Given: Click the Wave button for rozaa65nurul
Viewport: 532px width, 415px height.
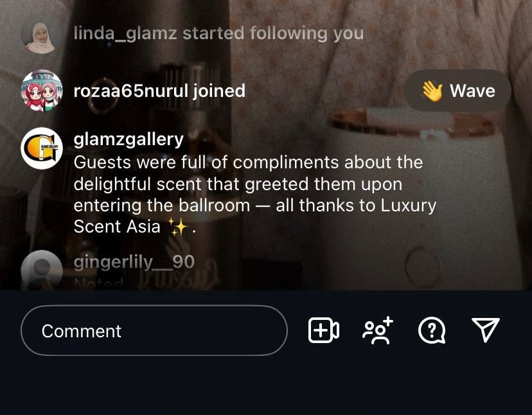Looking at the screenshot, I should [x=457, y=91].
